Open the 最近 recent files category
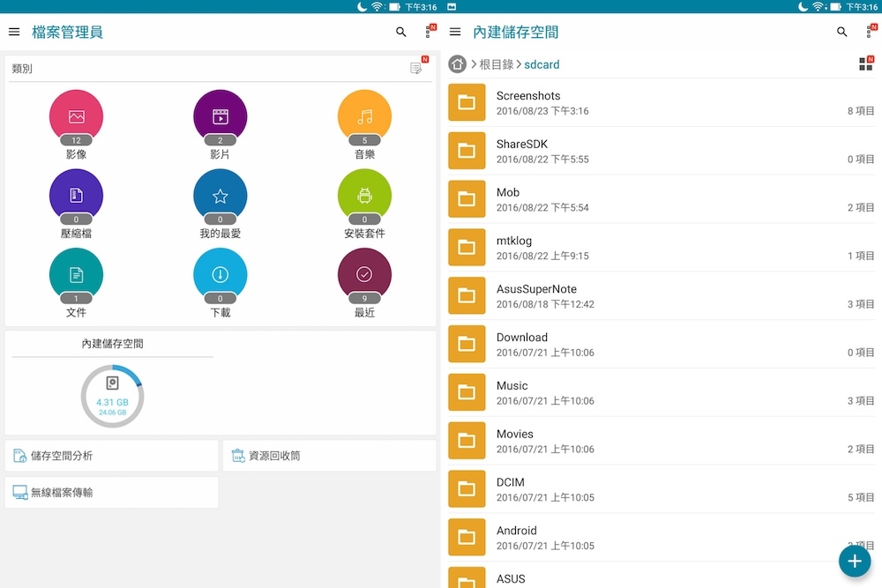The width and height of the screenshot is (882, 588). 364,277
